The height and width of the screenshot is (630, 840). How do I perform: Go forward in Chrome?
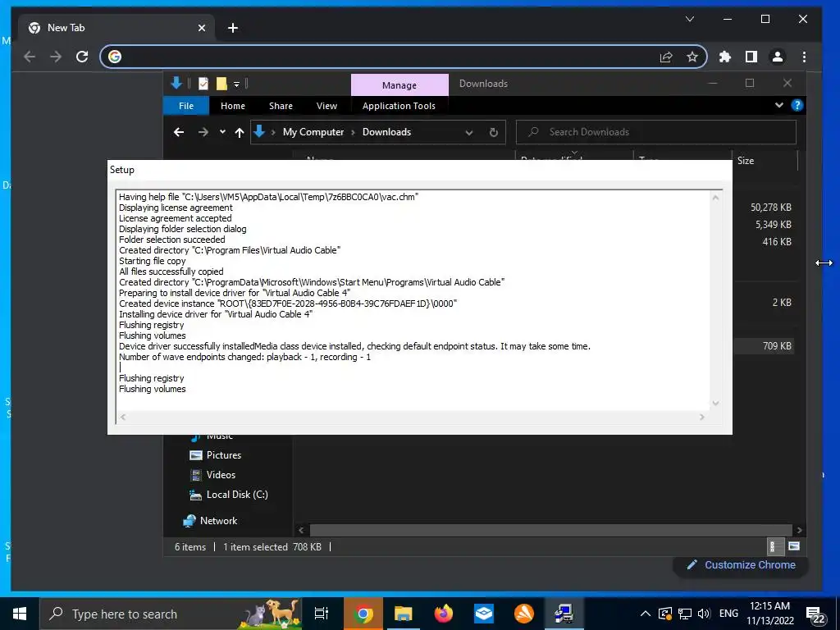point(56,57)
